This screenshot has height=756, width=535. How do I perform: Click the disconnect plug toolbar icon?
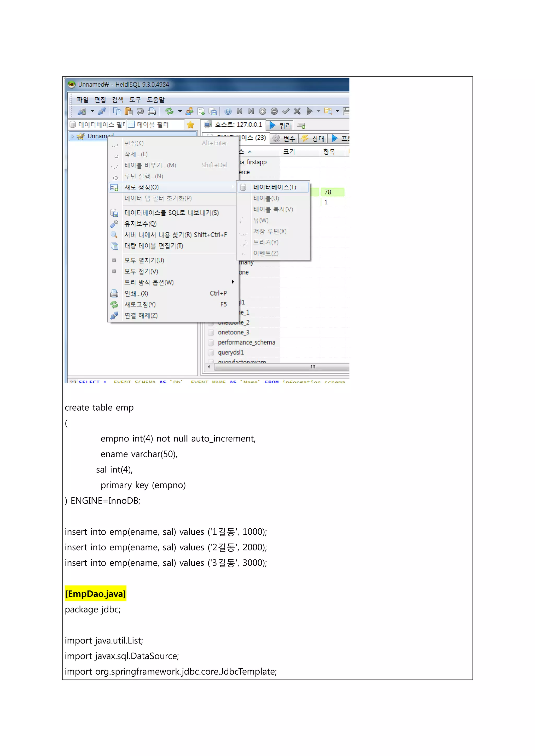coord(102,111)
